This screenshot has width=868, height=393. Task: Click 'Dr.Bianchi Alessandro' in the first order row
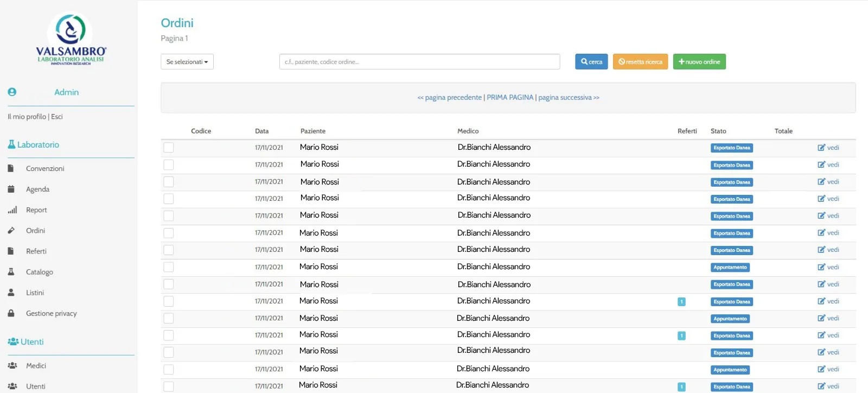pos(494,147)
